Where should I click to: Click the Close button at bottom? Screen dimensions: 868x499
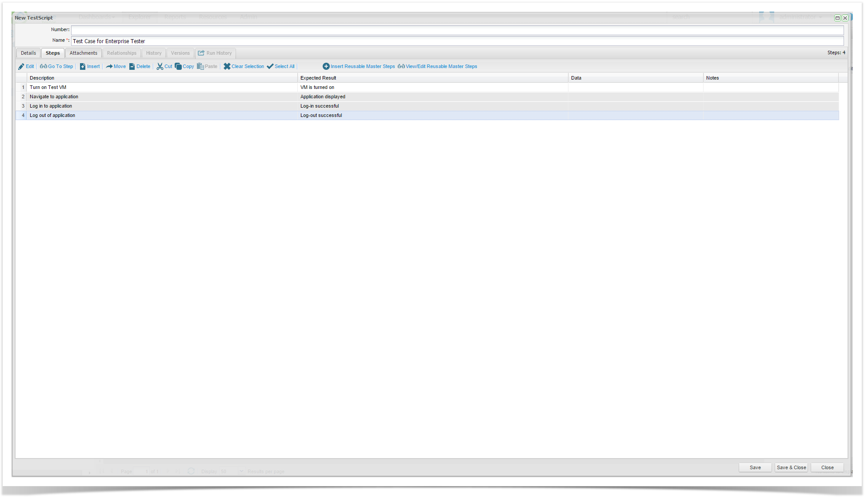(827, 467)
